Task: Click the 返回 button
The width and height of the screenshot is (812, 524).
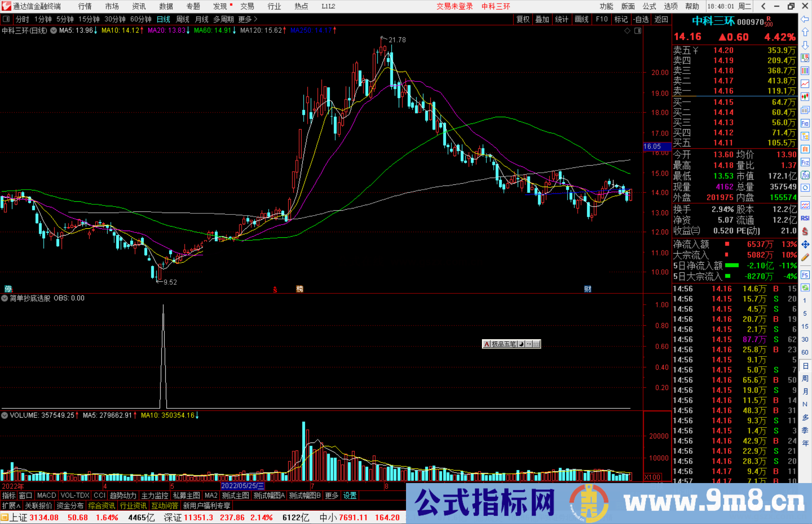Action: tap(661, 19)
